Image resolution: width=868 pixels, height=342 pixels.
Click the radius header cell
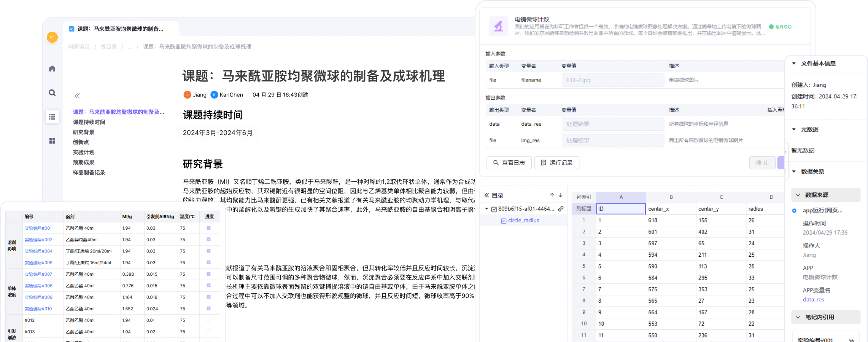tap(765, 209)
